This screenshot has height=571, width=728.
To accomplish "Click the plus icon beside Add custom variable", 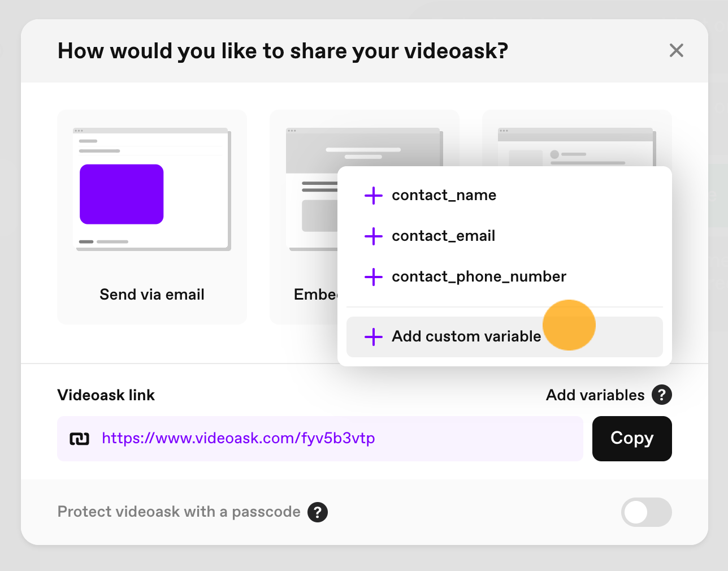I will [x=374, y=337].
